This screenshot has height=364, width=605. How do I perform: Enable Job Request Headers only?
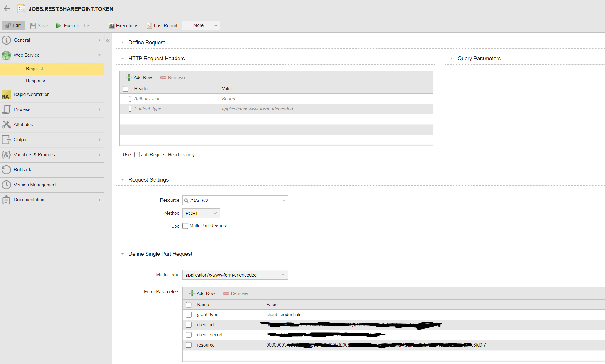click(x=137, y=154)
